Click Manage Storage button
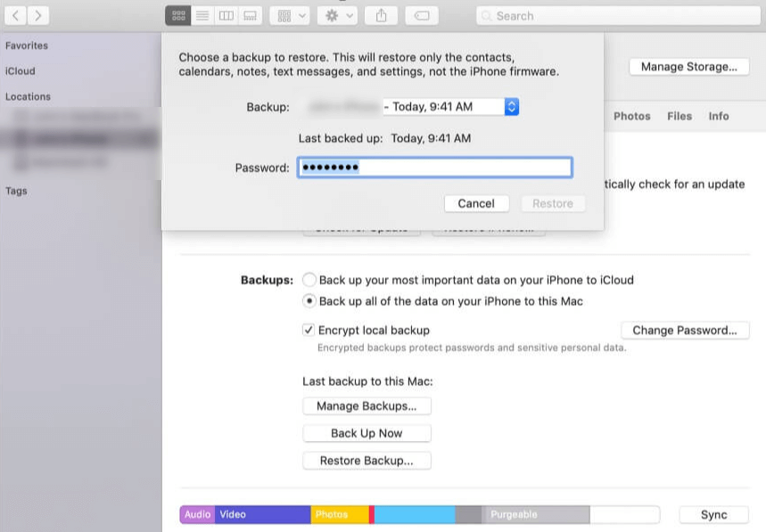The width and height of the screenshot is (766, 532). click(688, 66)
